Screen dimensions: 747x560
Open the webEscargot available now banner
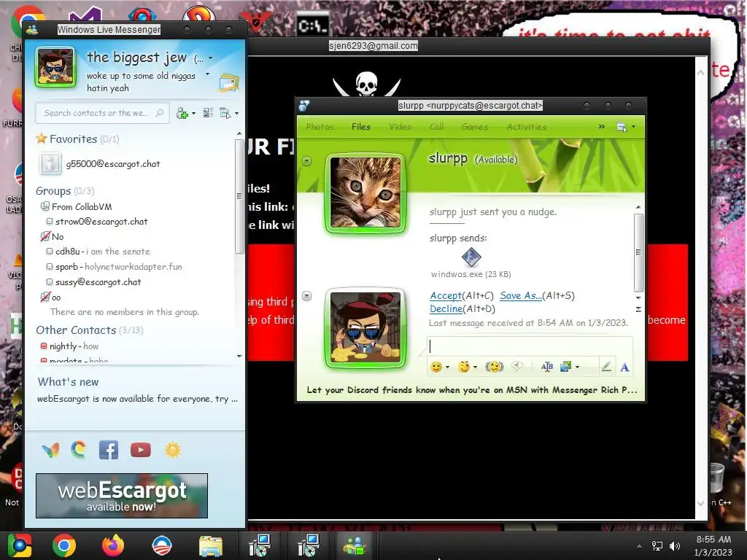tap(122, 496)
